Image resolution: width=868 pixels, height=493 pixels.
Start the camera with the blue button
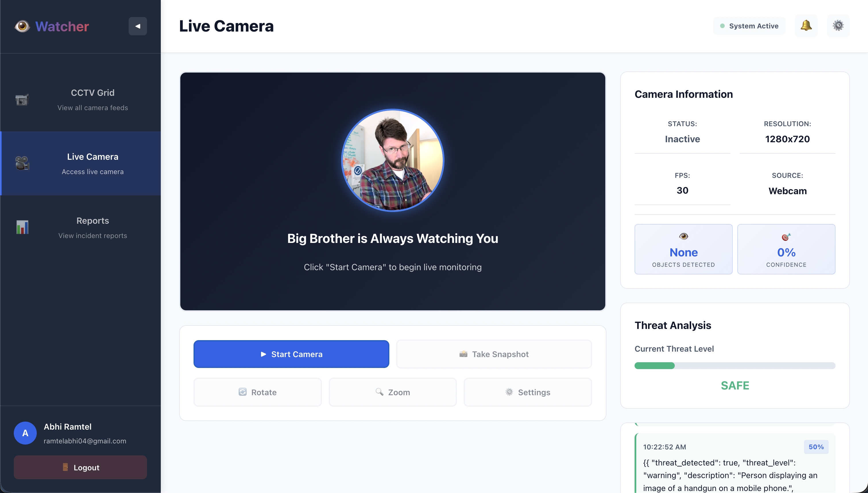click(x=291, y=354)
